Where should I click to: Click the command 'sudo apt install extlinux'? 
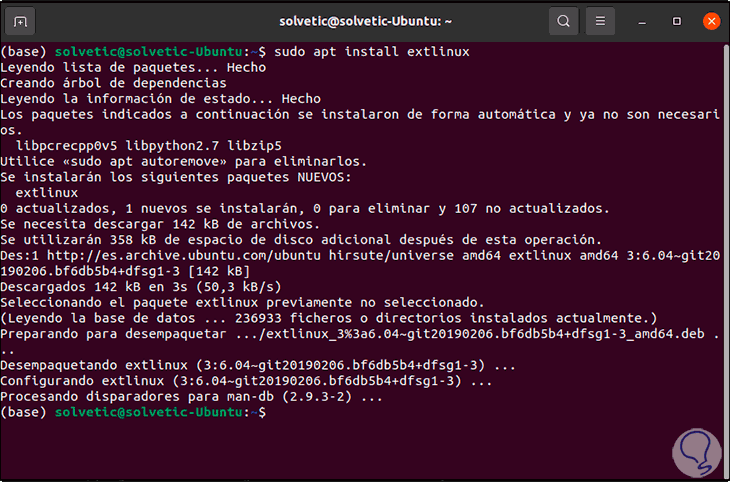372,52
